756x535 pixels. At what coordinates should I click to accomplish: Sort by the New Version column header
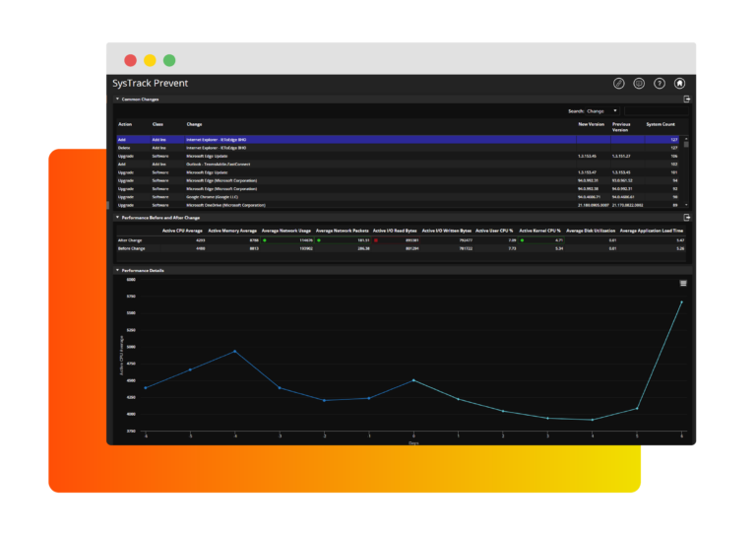(591, 124)
